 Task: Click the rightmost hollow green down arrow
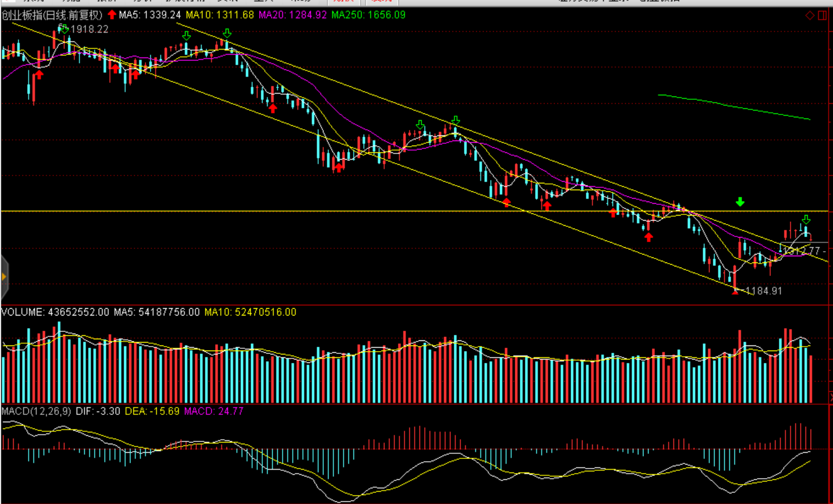point(806,219)
